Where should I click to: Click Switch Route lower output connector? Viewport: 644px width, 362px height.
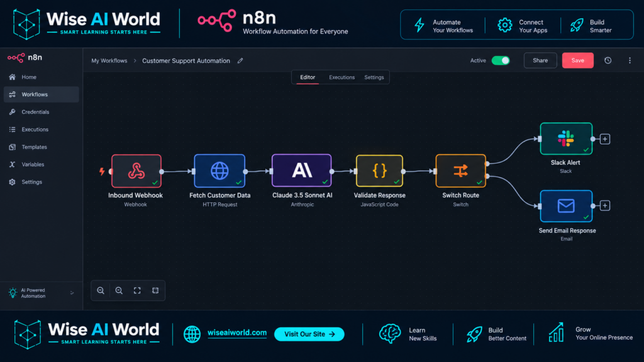click(487, 177)
